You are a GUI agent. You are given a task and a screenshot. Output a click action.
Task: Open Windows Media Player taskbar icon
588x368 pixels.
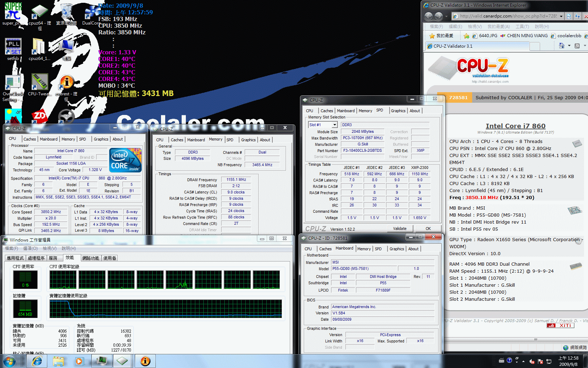[x=79, y=361]
